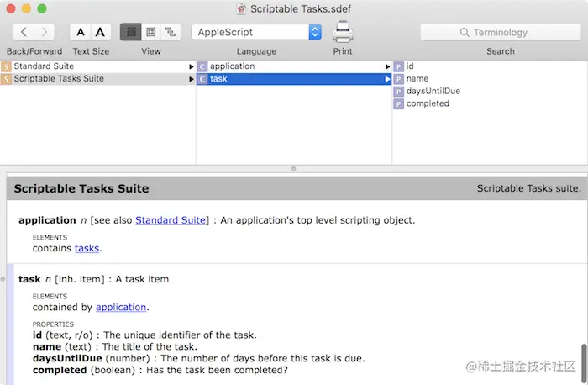Click the daysUntilDue property P icon
Screen dimensions: 588x385
pyautogui.click(x=398, y=92)
